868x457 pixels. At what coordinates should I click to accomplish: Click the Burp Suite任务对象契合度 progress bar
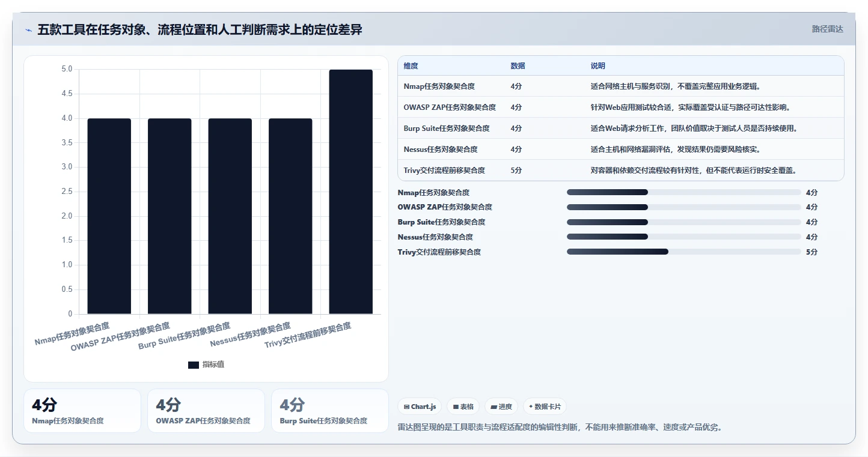coord(683,222)
